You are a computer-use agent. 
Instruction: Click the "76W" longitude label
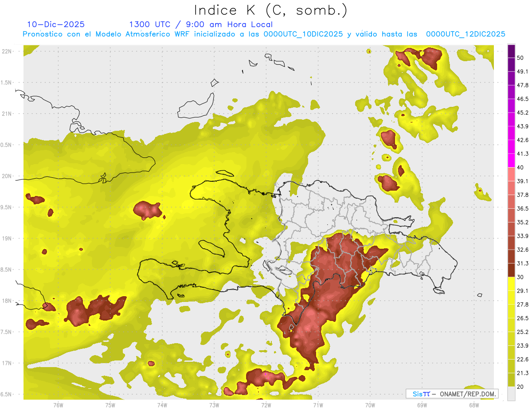tap(58, 405)
